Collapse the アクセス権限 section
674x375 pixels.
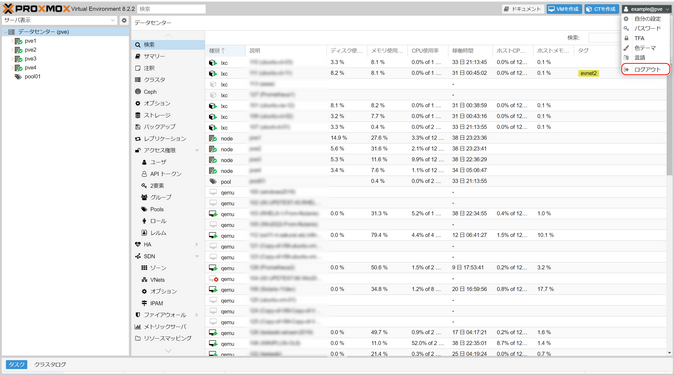[x=197, y=151]
